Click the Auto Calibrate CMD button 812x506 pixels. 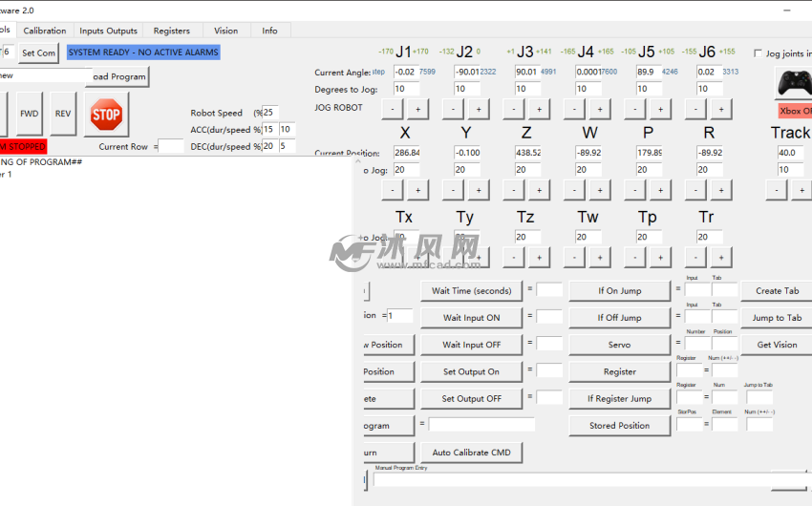point(471,453)
